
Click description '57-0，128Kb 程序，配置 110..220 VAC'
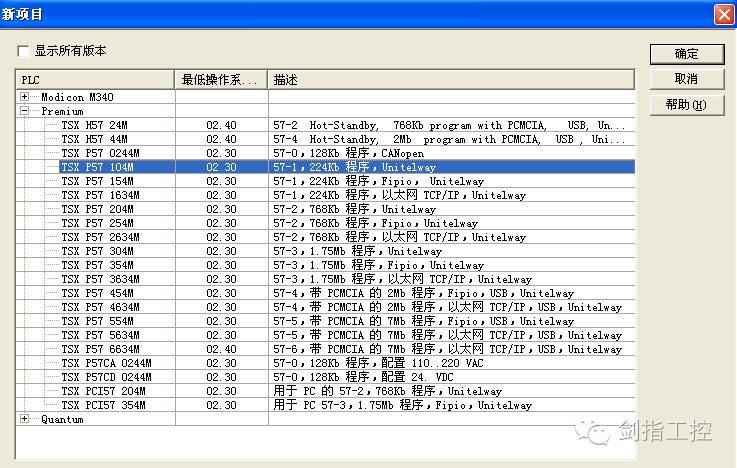pos(378,363)
